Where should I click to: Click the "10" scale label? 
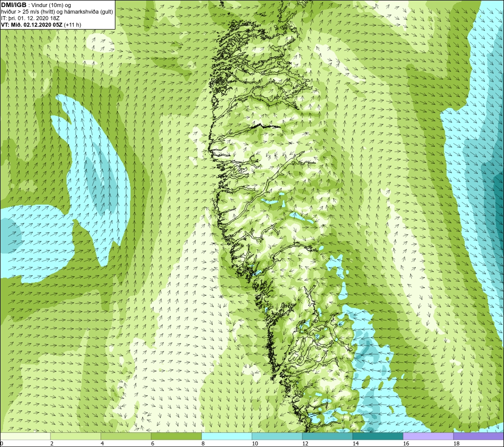point(255,444)
